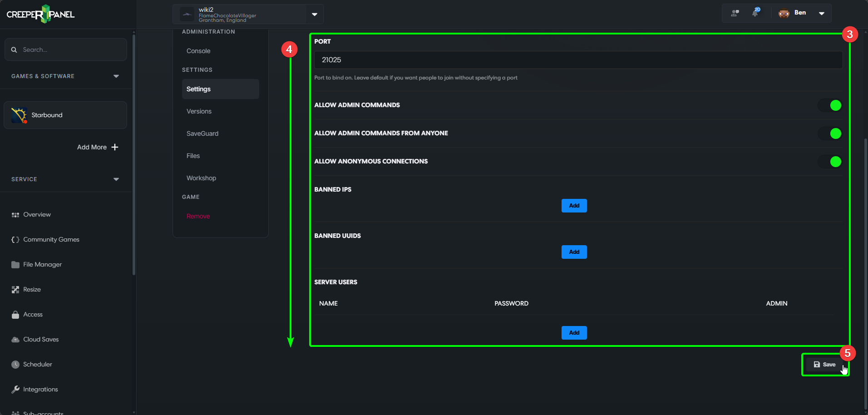Toggle Allow Admin Commands From Anyone

coord(830,133)
